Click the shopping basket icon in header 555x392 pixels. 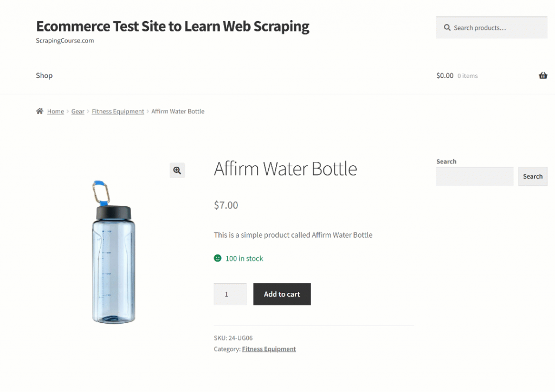coord(543,76)
